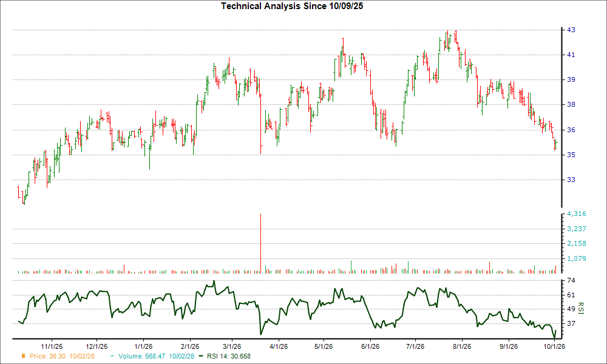Click the 4/1/26 date label
Viewport: 607px width, 364px height.
[x=279, y=346]
